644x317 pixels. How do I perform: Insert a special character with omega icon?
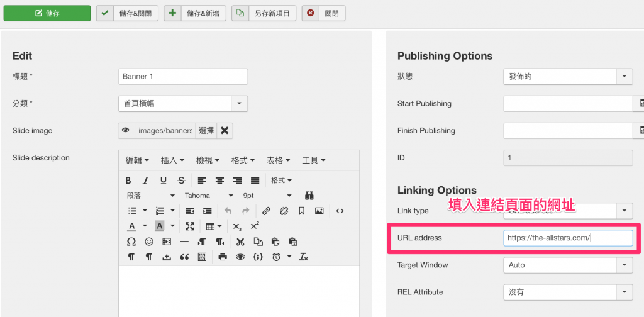(x=131, y=242)
